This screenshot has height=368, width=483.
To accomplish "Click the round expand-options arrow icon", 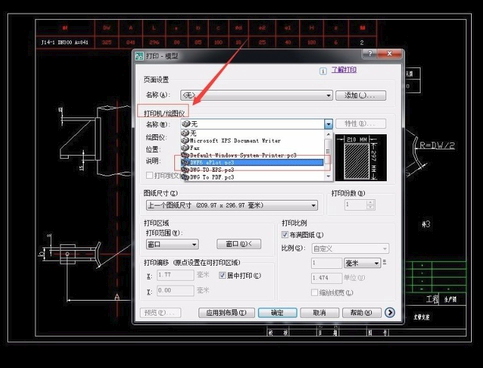I will pos(389,312).
